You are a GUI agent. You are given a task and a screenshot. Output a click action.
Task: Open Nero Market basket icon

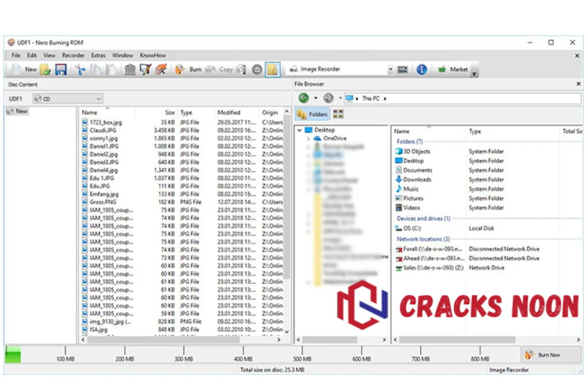[x=442, y=69]
